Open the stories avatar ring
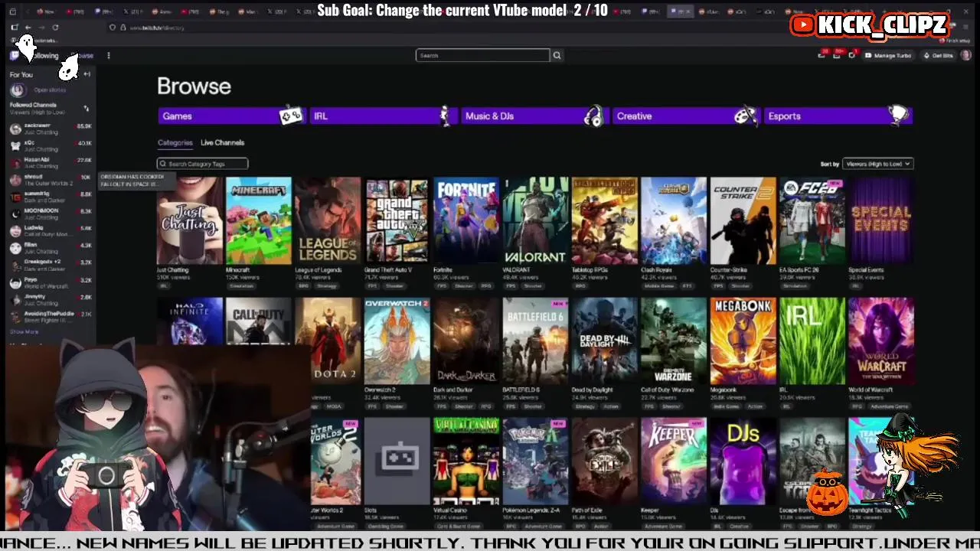This screenshot has width=980, height=551. pyautogui.click(x=17, y=90)
